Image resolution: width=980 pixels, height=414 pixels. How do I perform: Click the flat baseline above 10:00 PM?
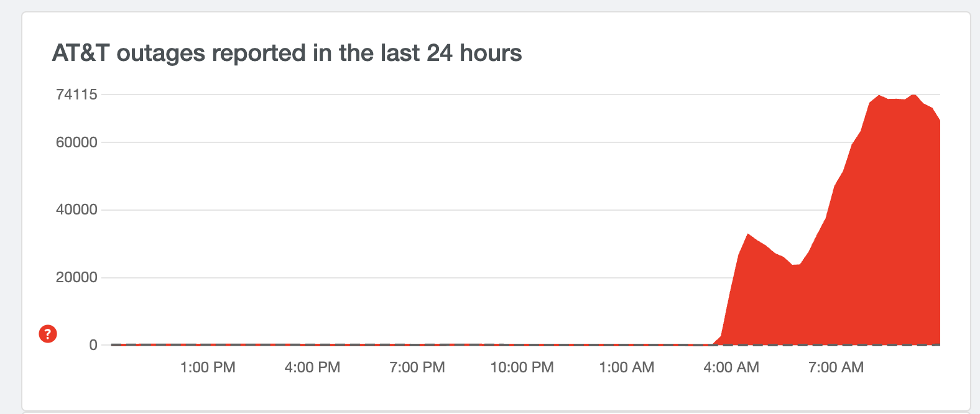pyautogui.click(x=522, y=344)
